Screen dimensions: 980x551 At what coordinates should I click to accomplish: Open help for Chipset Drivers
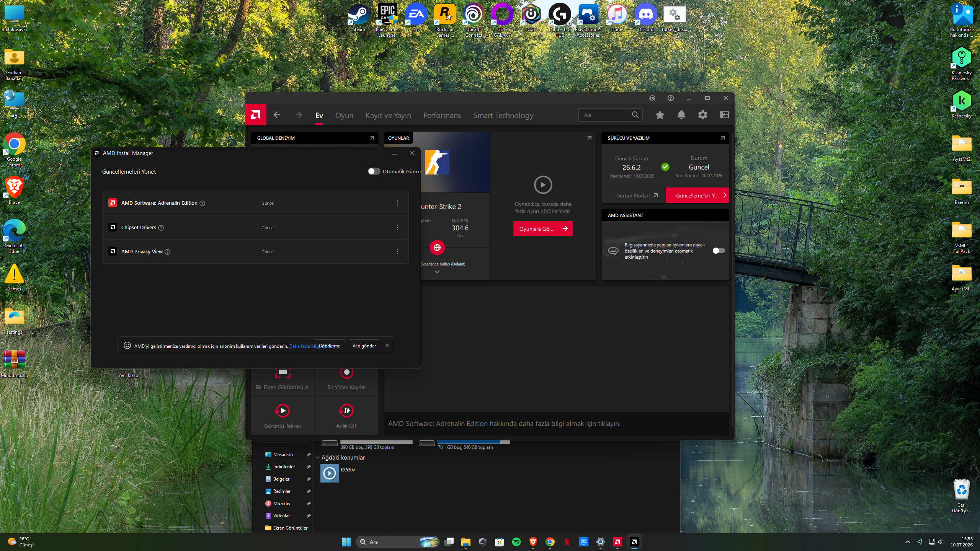click(161, 228)
